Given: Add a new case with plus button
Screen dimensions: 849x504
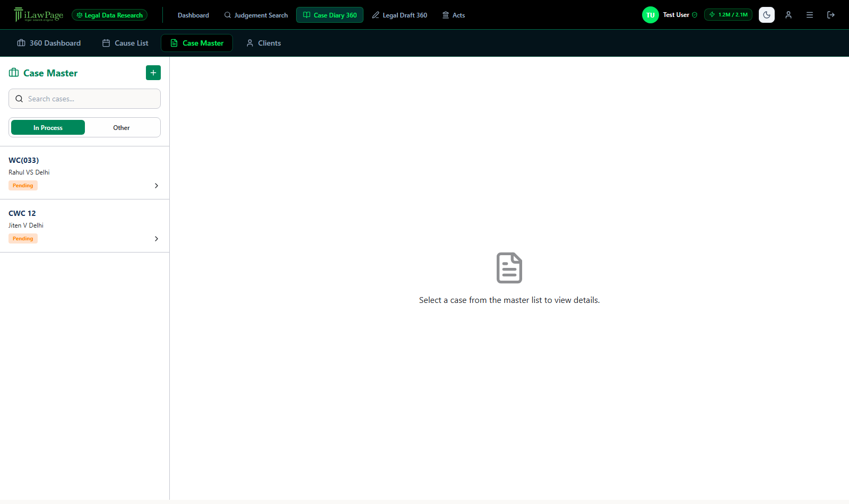Looking at the screenshot, I should click(153, 73).
